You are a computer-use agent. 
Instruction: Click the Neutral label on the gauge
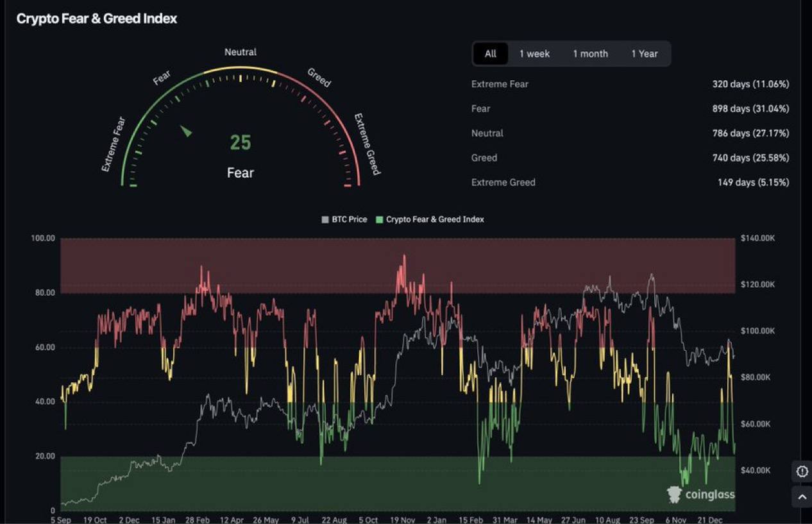point(241,52)
